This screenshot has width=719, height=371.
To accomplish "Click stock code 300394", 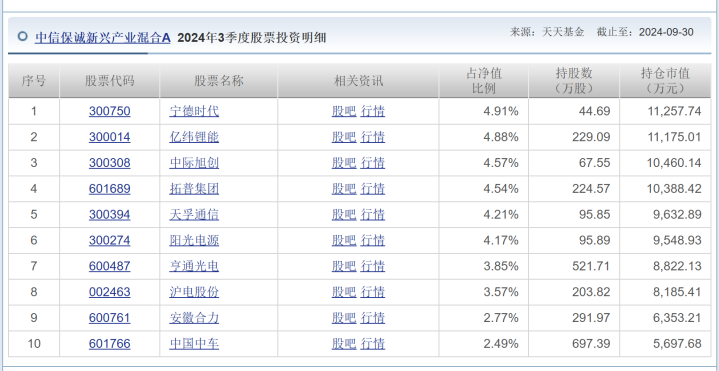I will pos(110,215).
